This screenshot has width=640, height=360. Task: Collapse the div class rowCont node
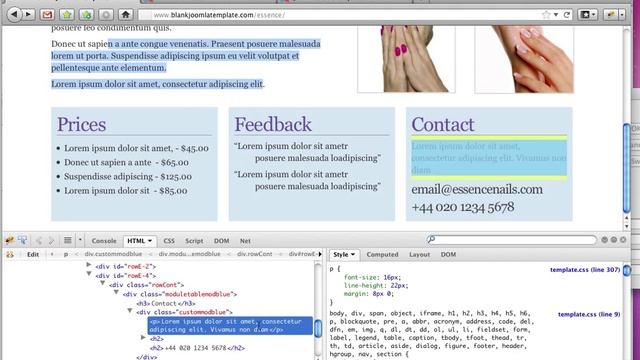click(x=102, y=283)
